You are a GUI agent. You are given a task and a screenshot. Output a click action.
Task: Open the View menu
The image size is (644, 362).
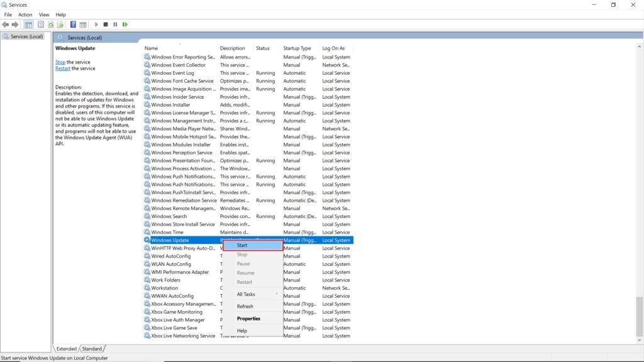click(44, 14)
